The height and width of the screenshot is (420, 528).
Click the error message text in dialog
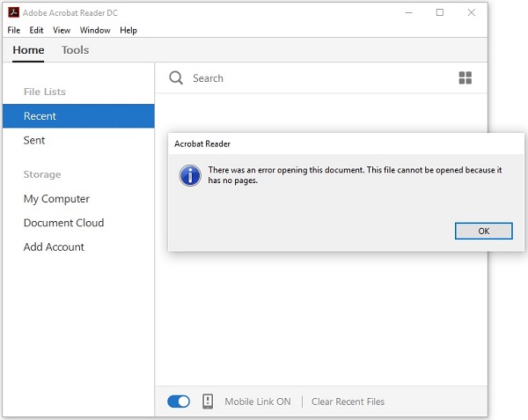[x=355, y=175]
